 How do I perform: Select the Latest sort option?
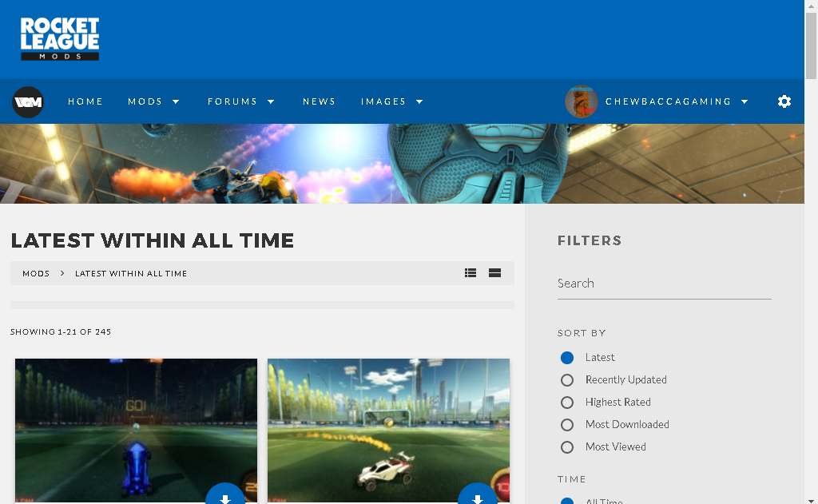(x=567, y=357)
